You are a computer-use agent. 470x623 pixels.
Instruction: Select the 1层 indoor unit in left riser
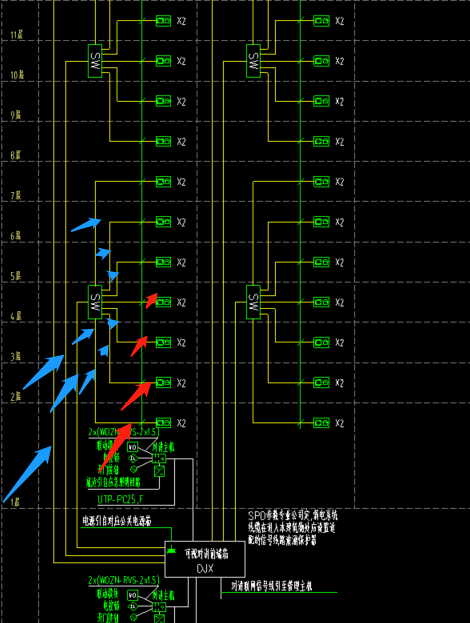163,423
